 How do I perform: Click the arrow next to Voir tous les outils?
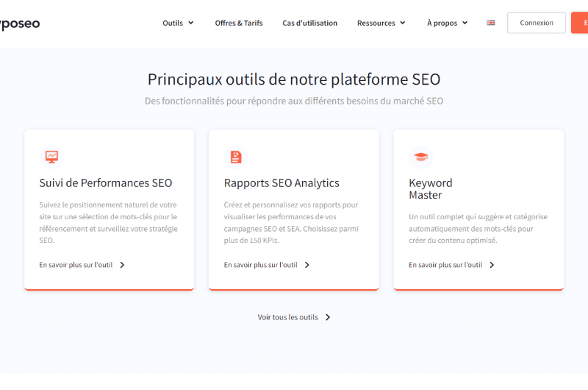(x=328, y=317)
